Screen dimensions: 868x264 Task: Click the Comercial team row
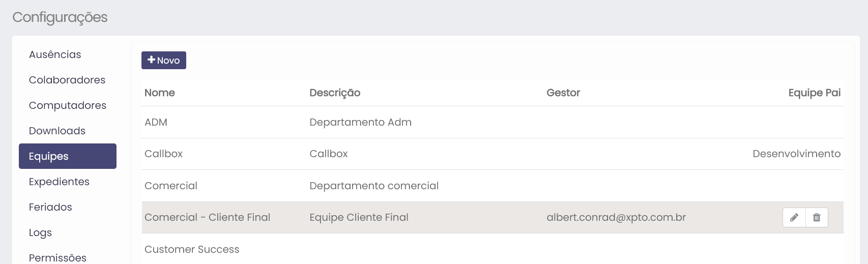[x=171, y=186]
